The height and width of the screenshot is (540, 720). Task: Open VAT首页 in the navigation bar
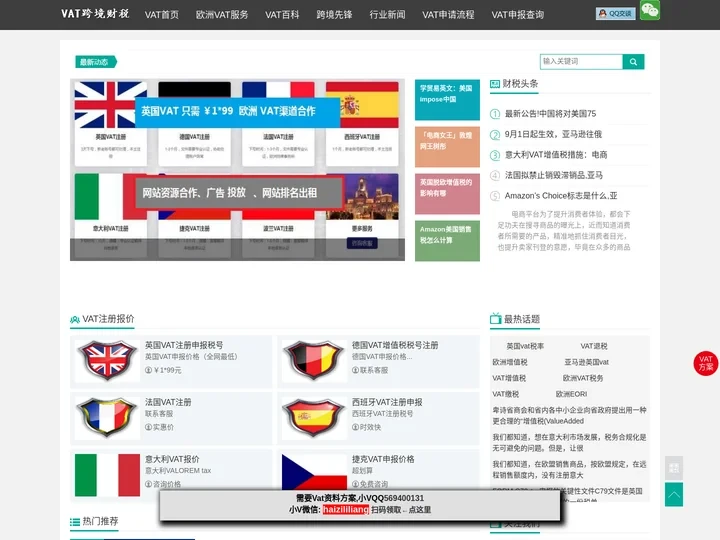(x=162, y=15)
